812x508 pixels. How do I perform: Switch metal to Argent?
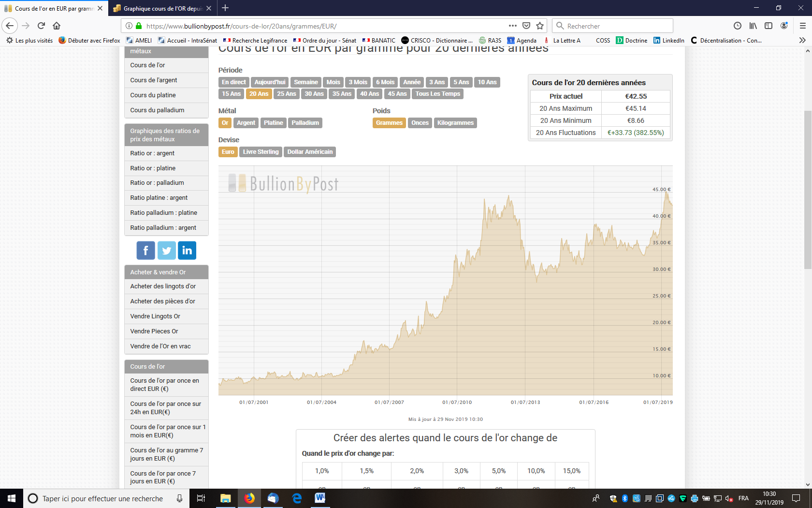click(246, 123)
